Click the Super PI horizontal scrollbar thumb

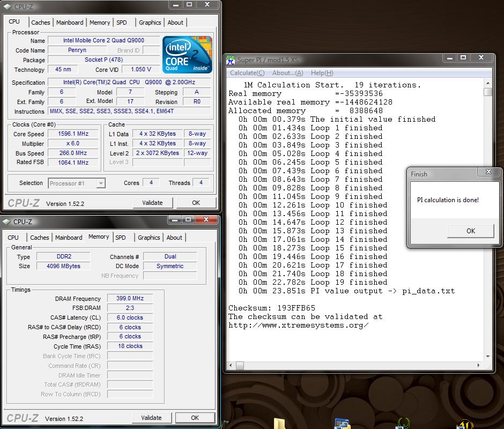240,365
